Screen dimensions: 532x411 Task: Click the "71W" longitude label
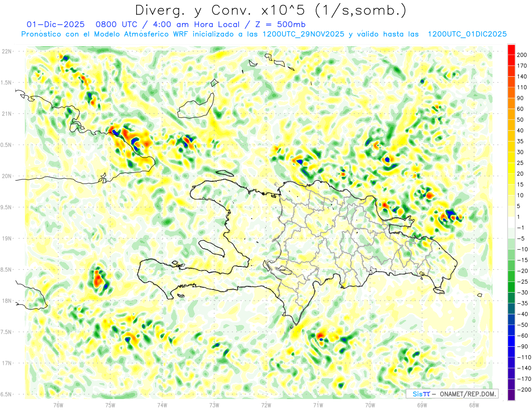[x=318, y=404]
